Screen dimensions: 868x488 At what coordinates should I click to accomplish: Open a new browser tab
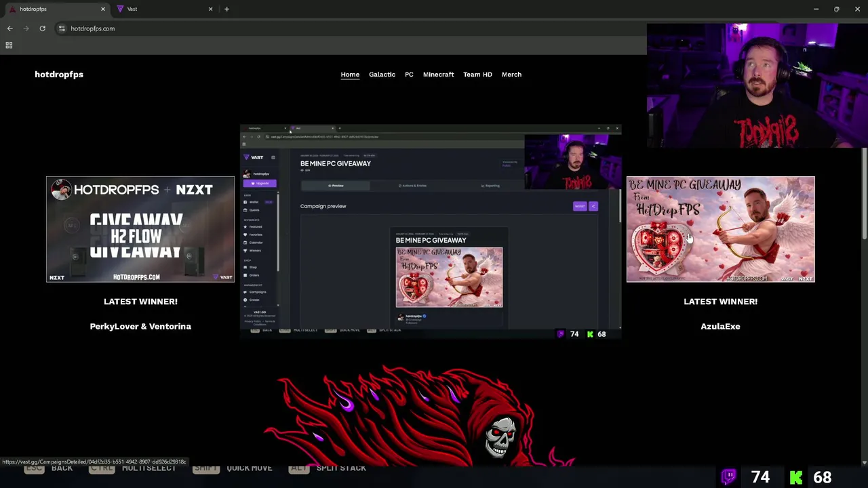(226, 9)
